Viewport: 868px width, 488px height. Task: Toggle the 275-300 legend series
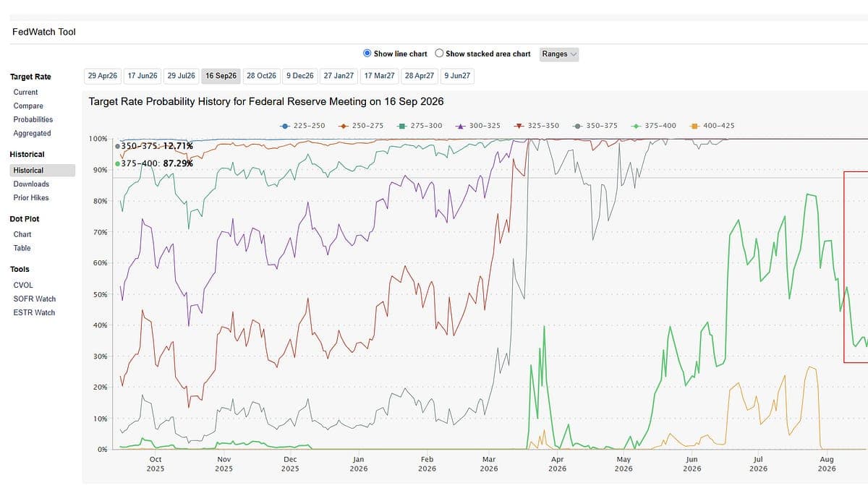pos(420,126)
